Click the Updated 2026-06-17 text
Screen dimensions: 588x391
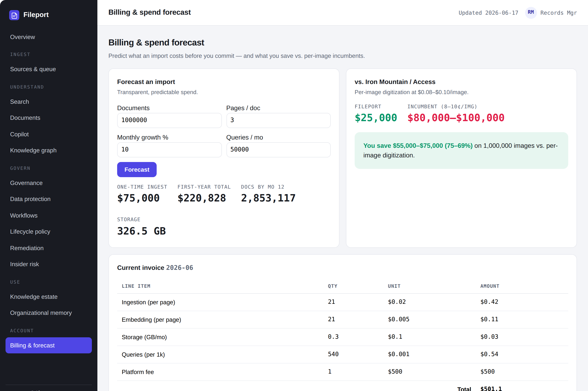[x=488, y=13]
